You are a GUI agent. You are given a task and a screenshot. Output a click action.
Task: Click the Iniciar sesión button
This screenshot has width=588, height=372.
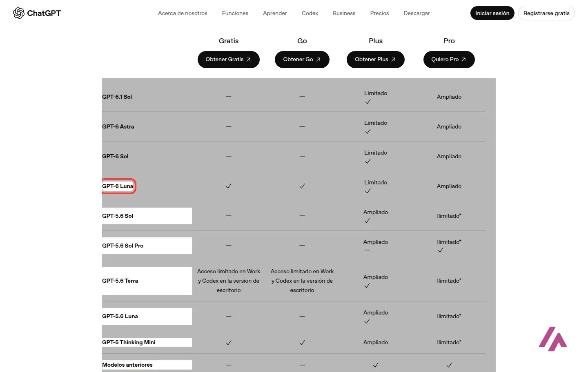(x=492, y=13)
